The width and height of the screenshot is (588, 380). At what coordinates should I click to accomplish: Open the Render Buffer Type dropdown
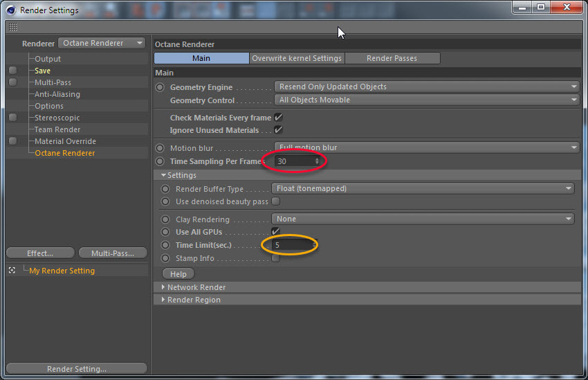[x=423, y=188]
